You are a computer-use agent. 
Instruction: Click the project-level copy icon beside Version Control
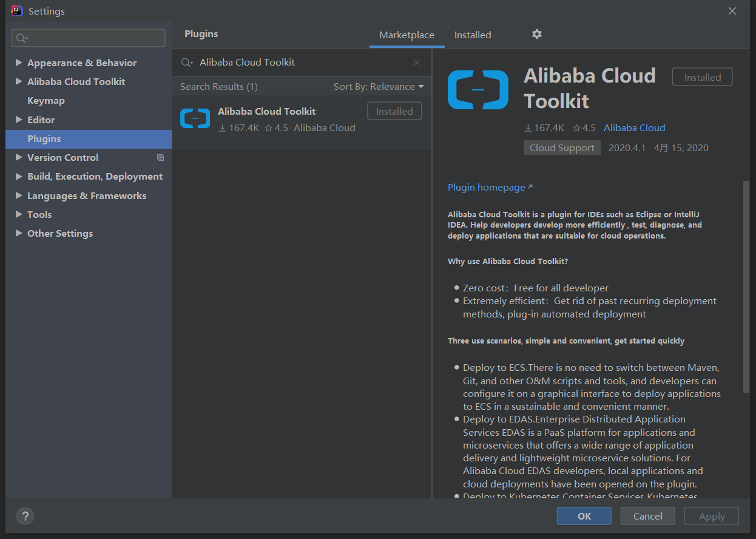[161, 158]
